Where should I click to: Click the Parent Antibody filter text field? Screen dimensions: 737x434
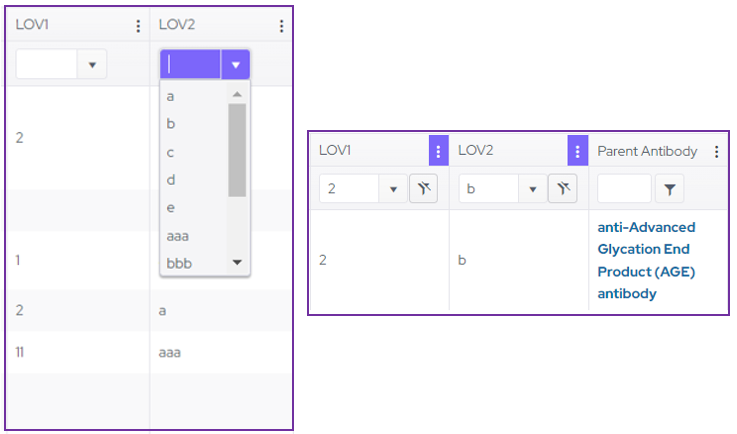pyautogui.click(x=624, y=188)
